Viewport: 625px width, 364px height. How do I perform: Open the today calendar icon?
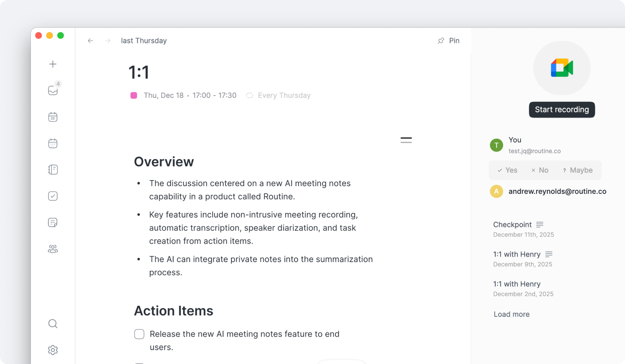click(x=53, y=117)
